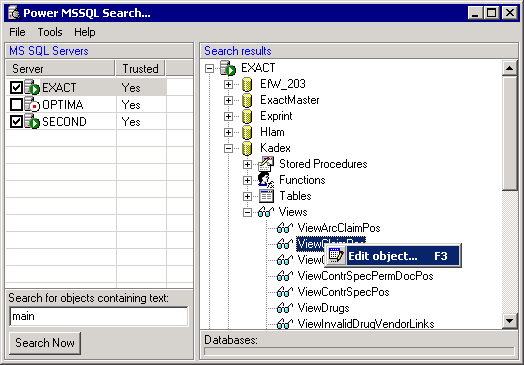This screenshot has height=365, width=524.
Task: Select the ViewArcClaimPos view
Action: click(339, 228)
